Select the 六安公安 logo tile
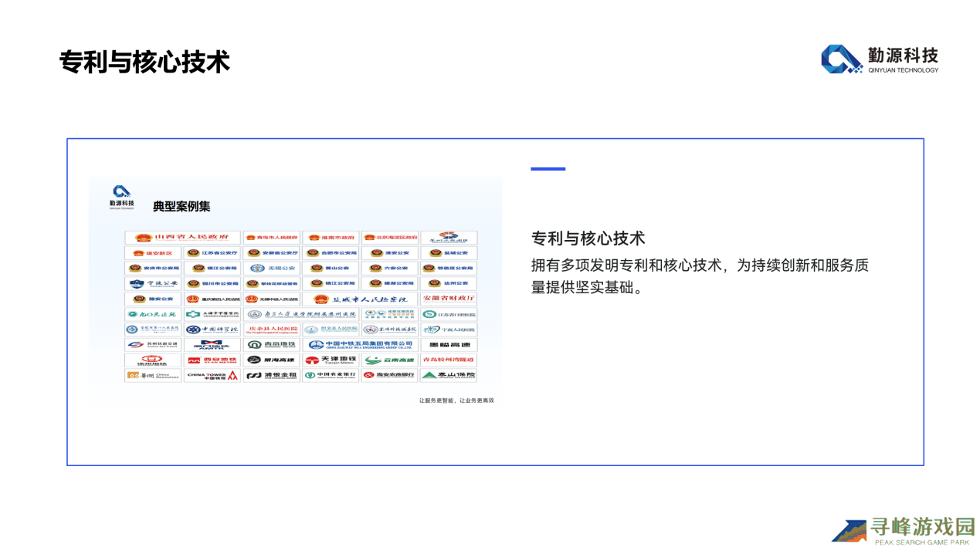 click(390, 269)
